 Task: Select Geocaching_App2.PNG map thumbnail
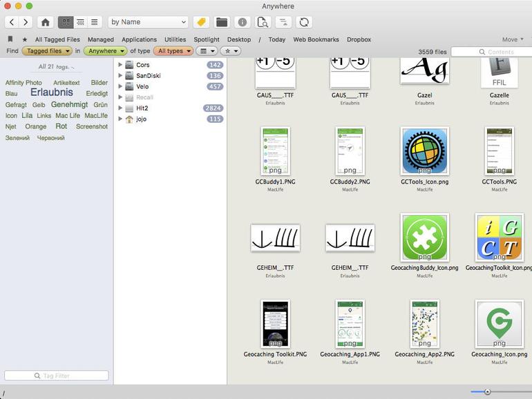424,324
